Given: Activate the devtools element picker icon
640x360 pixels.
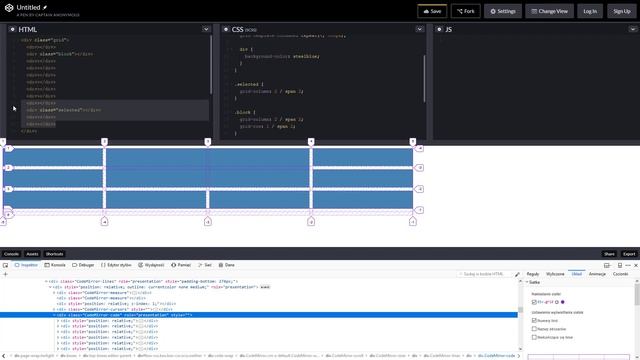Looking at the screenshot, I should coord(5,265).
